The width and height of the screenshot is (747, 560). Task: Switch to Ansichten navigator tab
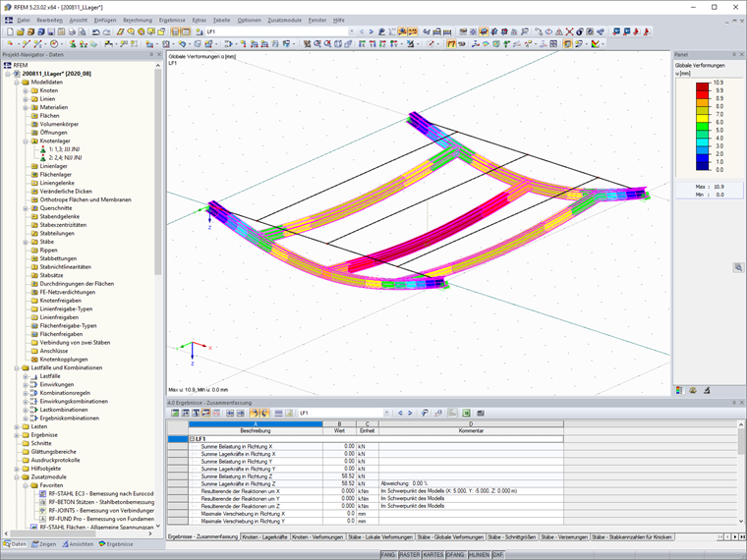click(x=78, y=544)
